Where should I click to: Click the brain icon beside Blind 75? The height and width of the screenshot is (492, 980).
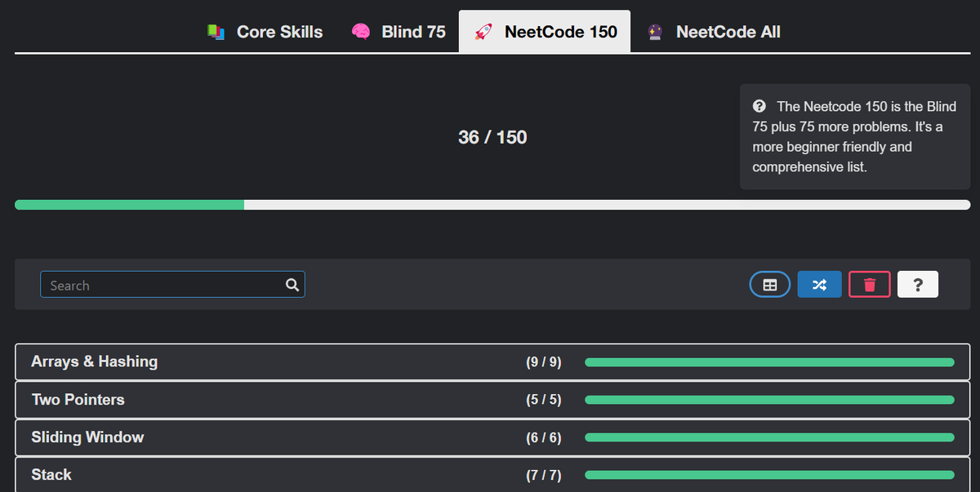[x=361, y=32]
